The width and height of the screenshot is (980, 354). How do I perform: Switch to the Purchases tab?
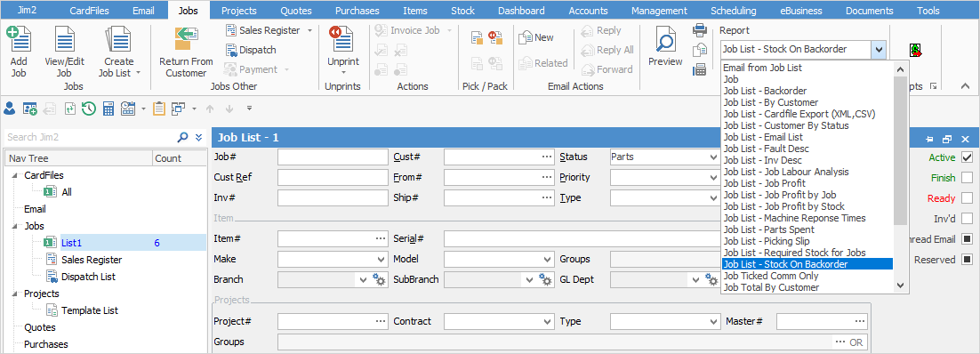point(357,10)
